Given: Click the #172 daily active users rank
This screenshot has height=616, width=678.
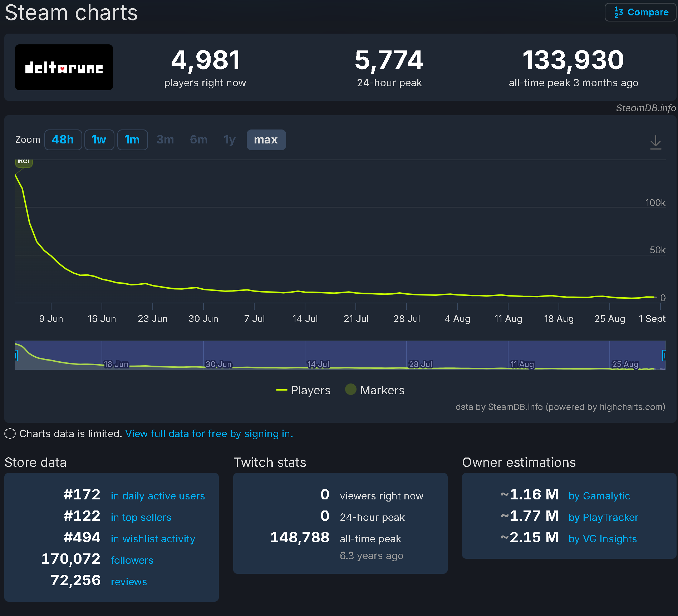Looking at the screenshot, I should [82, 494].
